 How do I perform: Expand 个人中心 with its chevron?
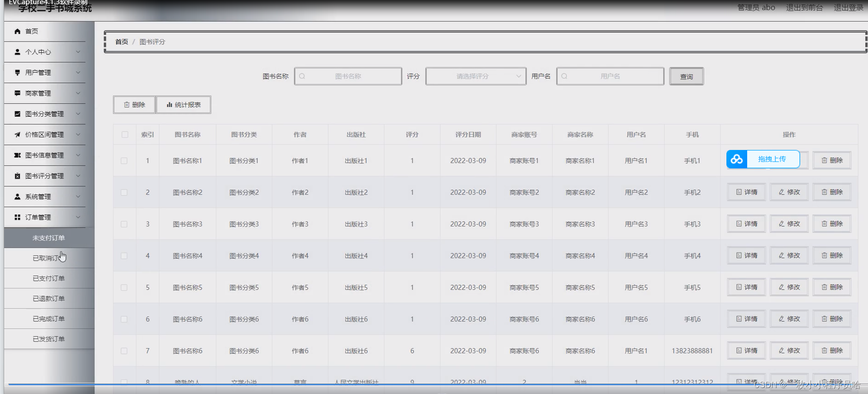pos(78,52)
